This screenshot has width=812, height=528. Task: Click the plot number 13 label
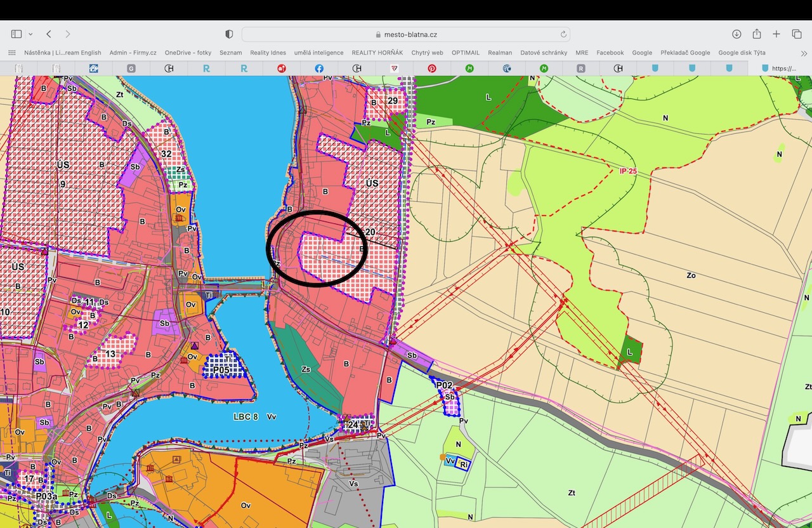(x=110, y=354)
